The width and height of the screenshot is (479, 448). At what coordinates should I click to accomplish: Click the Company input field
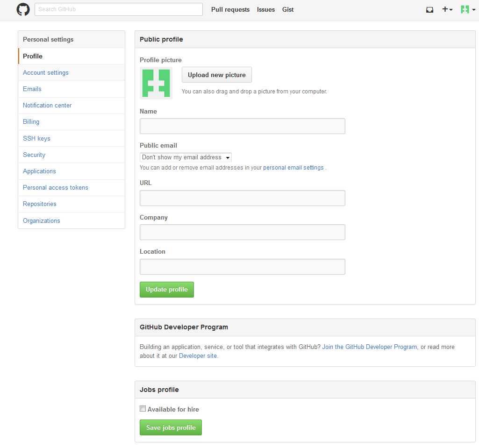242,232
